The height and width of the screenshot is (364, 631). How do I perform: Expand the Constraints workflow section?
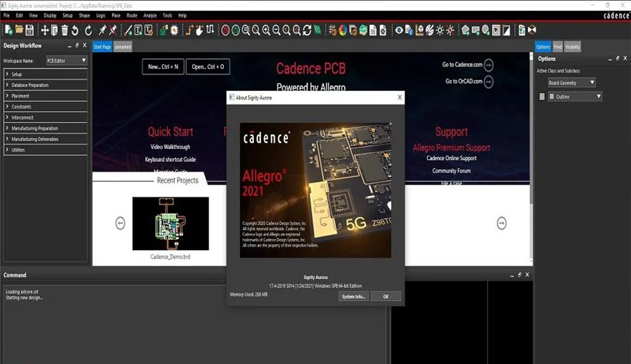[45, 107]
